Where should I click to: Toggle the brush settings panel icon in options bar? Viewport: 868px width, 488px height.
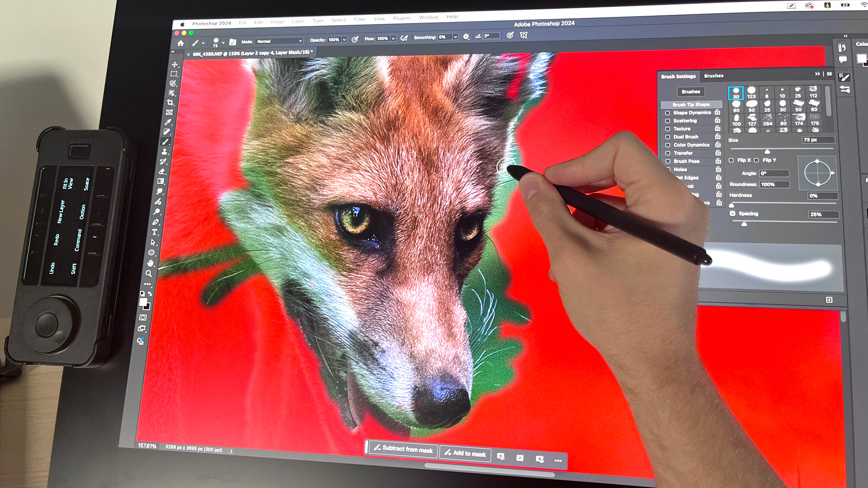pyautogui.click(x=233, y=42)
